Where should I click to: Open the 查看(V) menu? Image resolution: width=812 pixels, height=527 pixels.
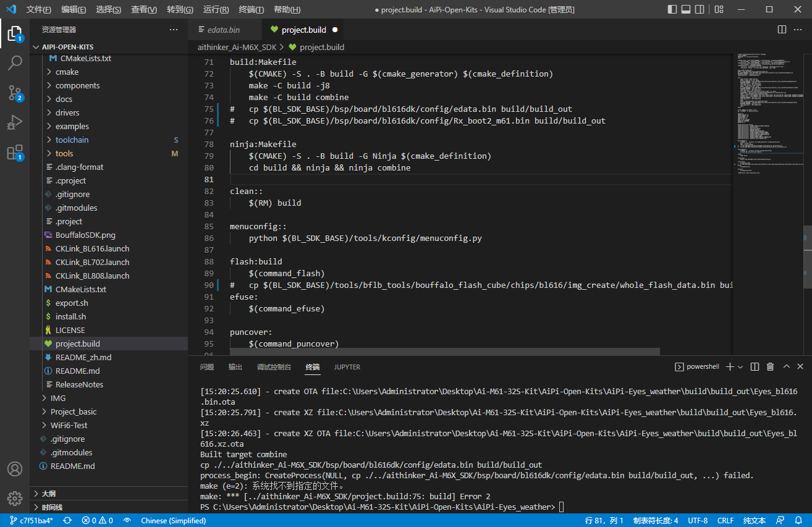tap(144, 9)
